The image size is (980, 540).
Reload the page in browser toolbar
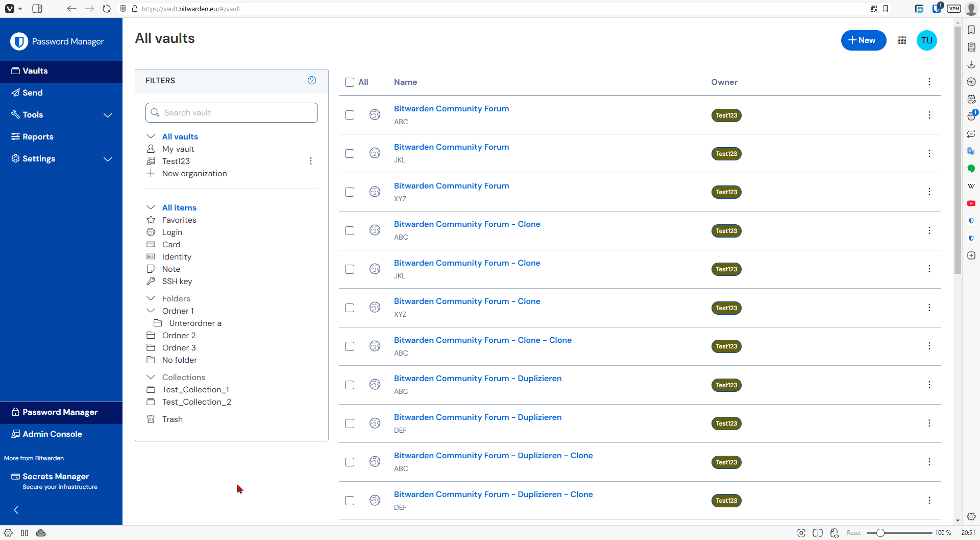click(x=107, y=9)
